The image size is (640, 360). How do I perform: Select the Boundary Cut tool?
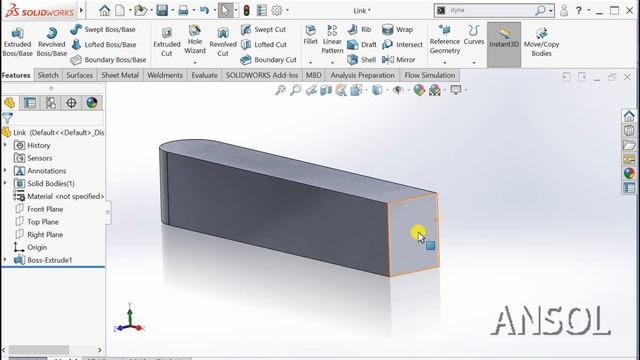[x=268, y=60]
